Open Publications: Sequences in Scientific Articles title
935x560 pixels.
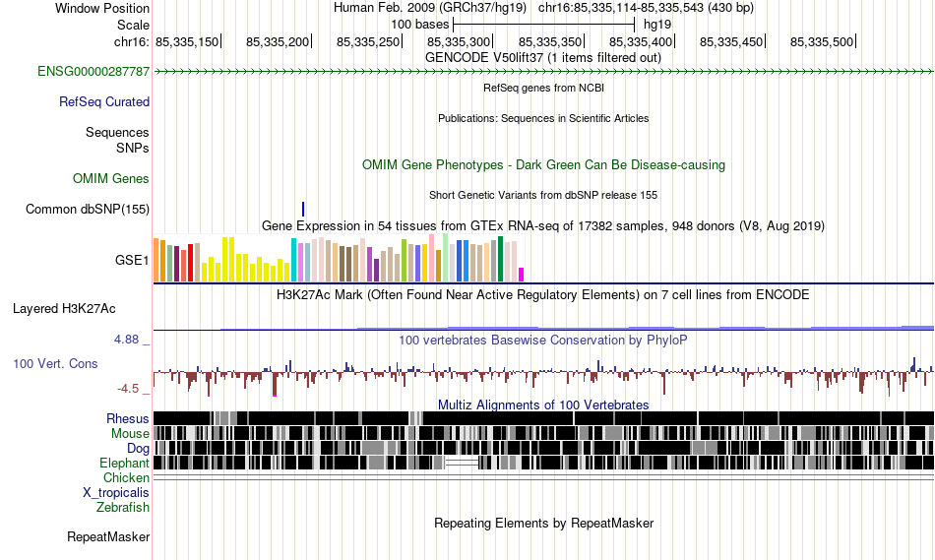[543, 118]
